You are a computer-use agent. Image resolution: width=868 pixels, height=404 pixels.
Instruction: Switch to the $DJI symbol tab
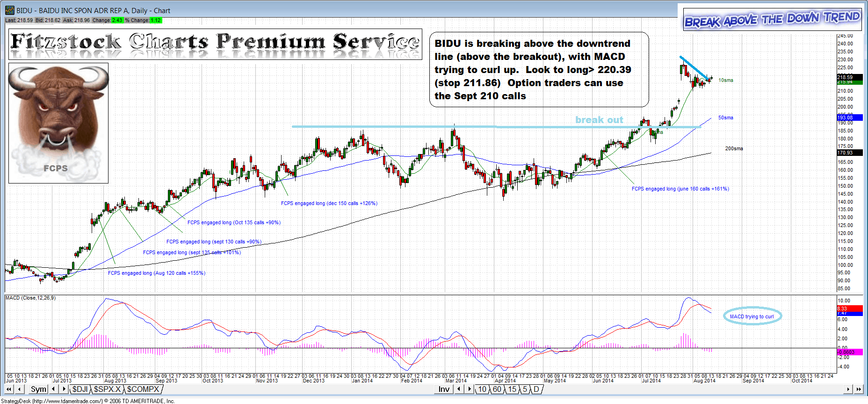click(80, 389)
